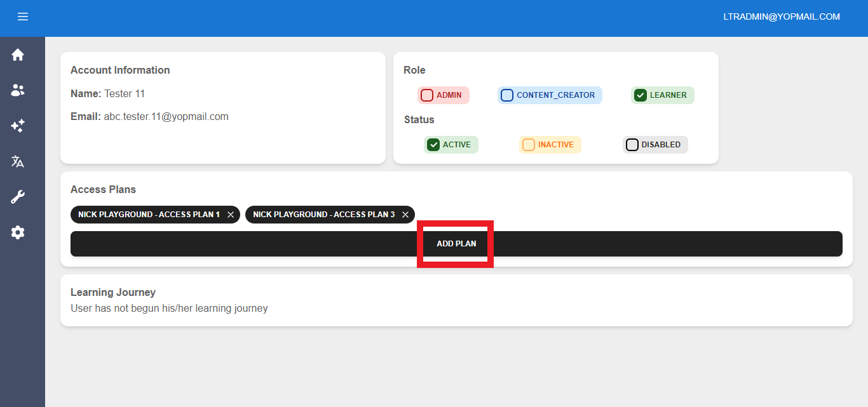This screenshot has height=407, width=868.
Task: Click the Learning Journey heading
Action: (x=113, y=292)
